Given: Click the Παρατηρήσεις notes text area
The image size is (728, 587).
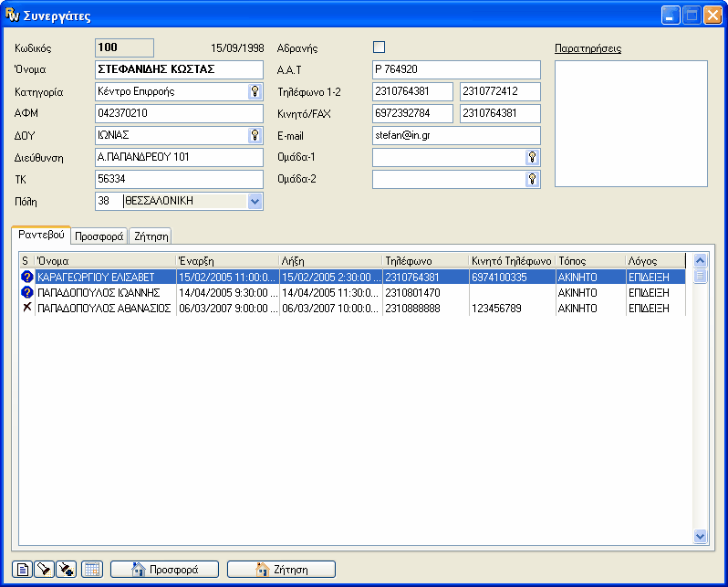Looking at the screenshot, I should coord(631,123).
